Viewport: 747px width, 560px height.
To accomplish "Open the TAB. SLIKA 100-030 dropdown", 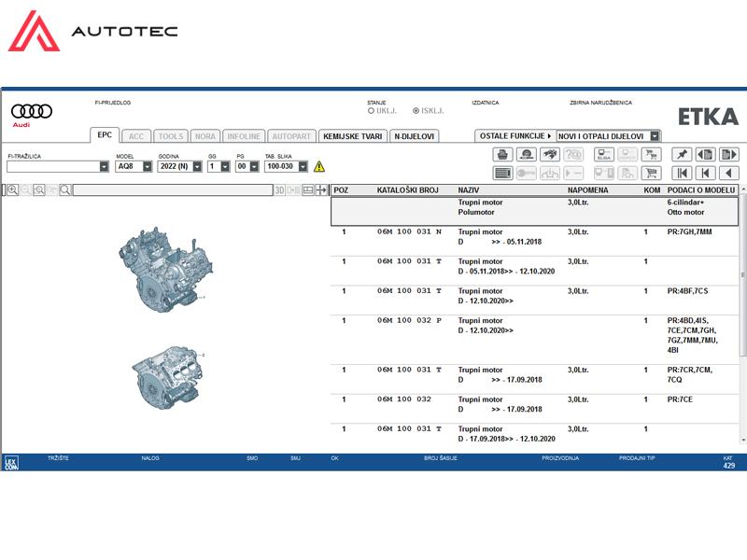I will (303, 166).
